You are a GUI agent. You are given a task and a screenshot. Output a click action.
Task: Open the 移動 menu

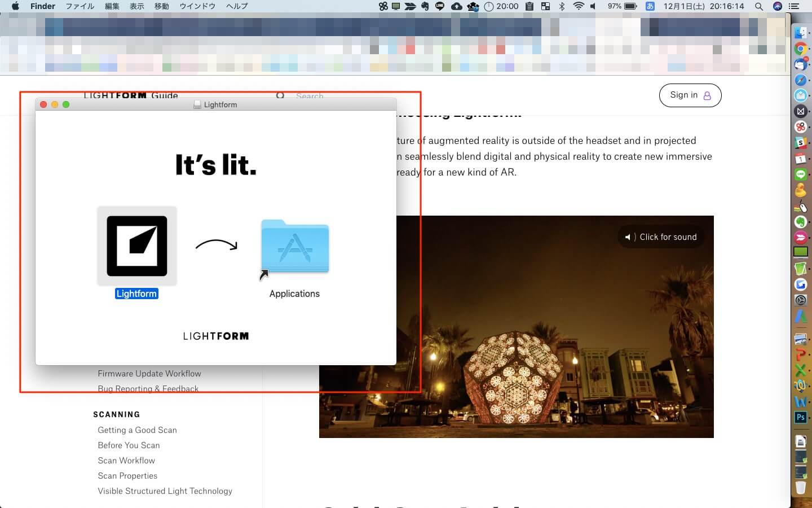pyautogui.click(x=162, y=6)
